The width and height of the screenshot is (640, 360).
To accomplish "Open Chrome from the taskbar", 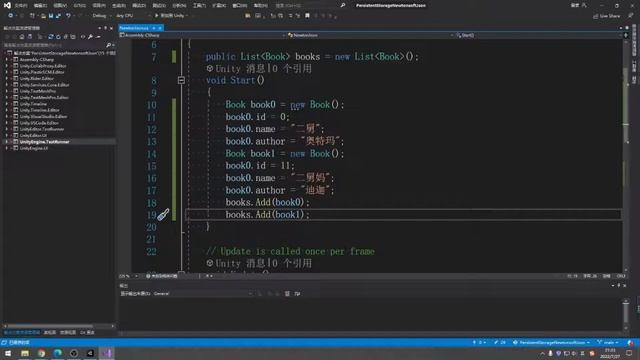I will [41, 353].
